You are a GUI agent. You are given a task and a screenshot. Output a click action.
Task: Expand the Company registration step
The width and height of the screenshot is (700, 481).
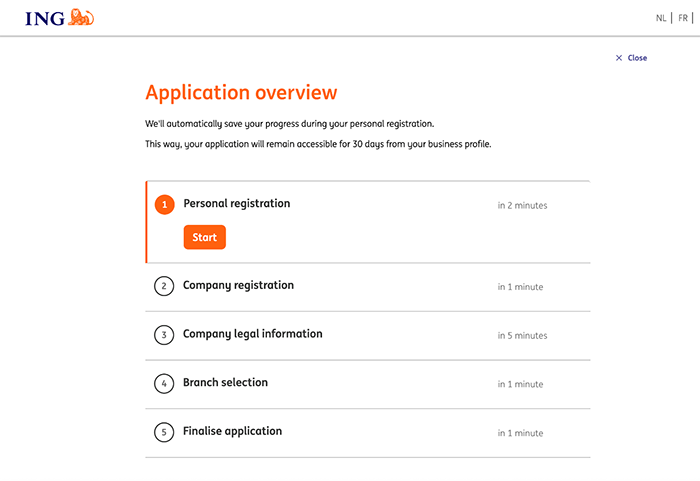click(x=238, y=286)
